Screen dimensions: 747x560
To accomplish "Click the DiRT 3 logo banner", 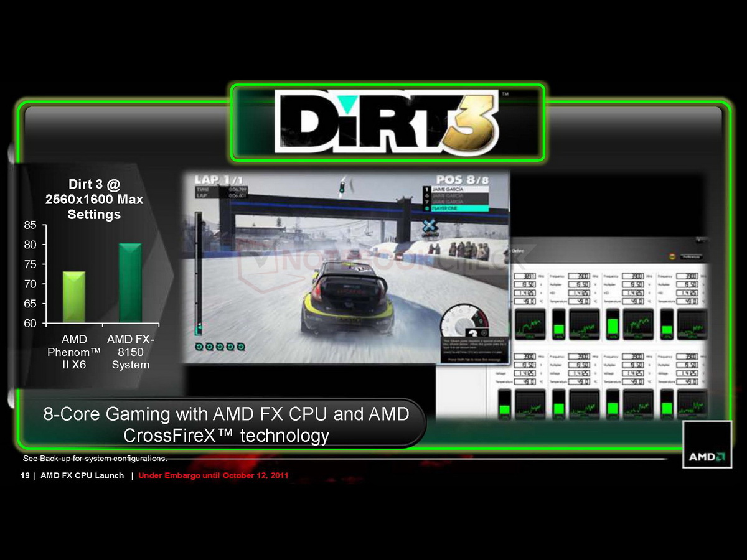I will [388, 123].
